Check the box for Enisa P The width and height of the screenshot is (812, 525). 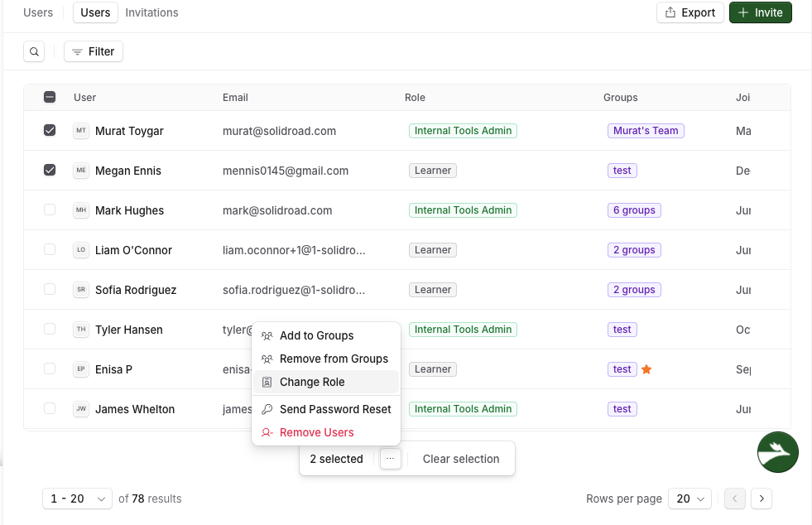50,368
